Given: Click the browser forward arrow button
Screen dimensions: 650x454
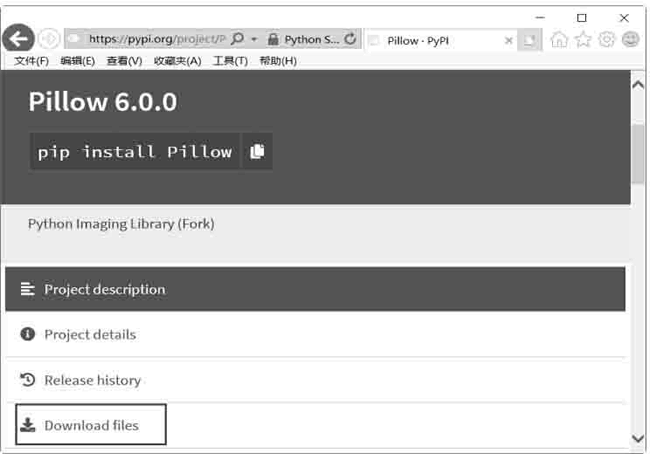Looking at the screenshot, I should (49, 39).
